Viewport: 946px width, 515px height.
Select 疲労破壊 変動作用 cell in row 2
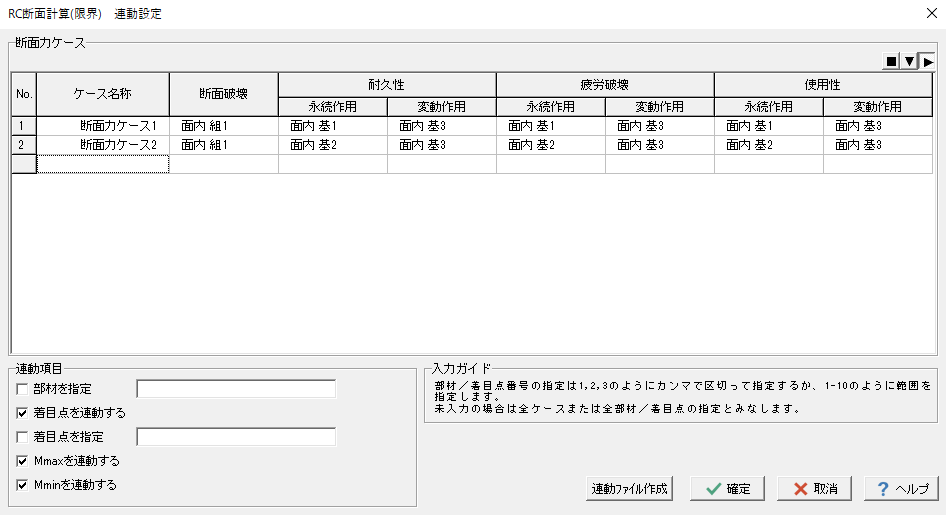660,145
